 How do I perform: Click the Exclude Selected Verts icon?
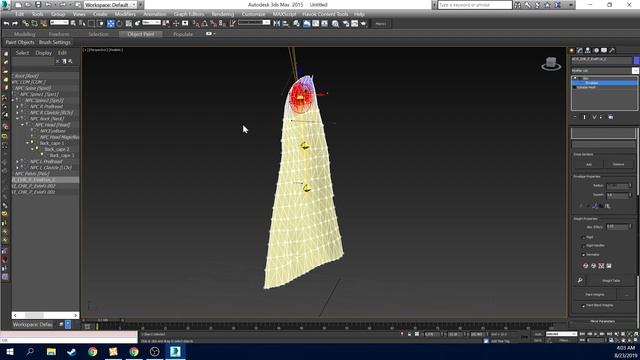point(586,266)
